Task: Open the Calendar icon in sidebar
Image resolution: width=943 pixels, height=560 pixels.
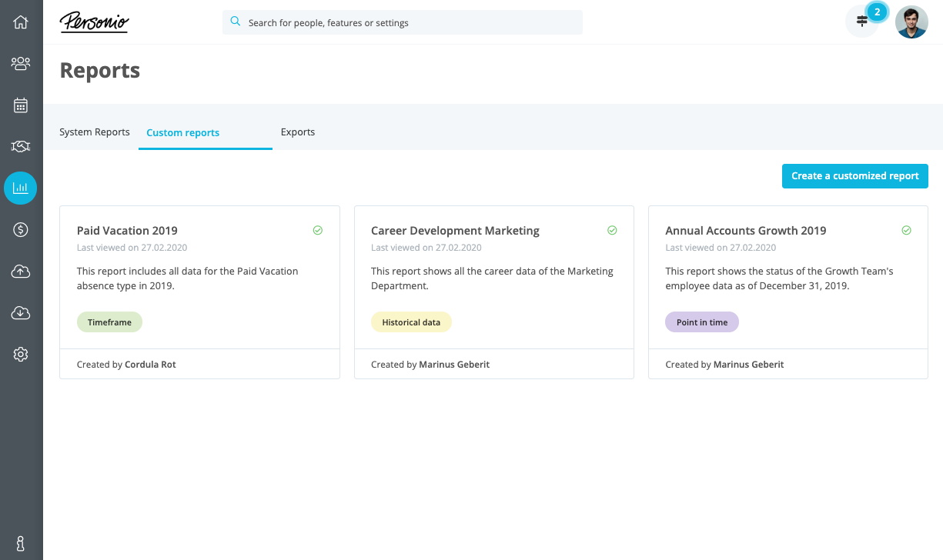Action: 21,105
